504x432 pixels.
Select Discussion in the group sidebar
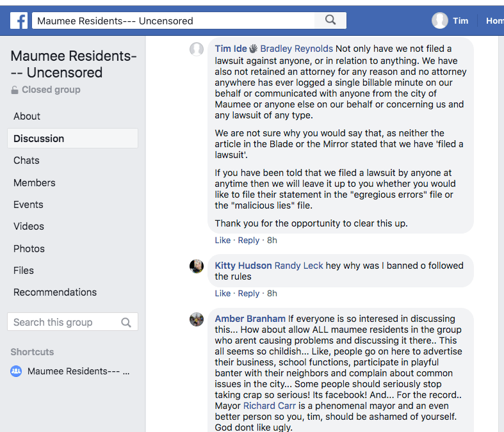pyautogui.click(x=39, y=138)
